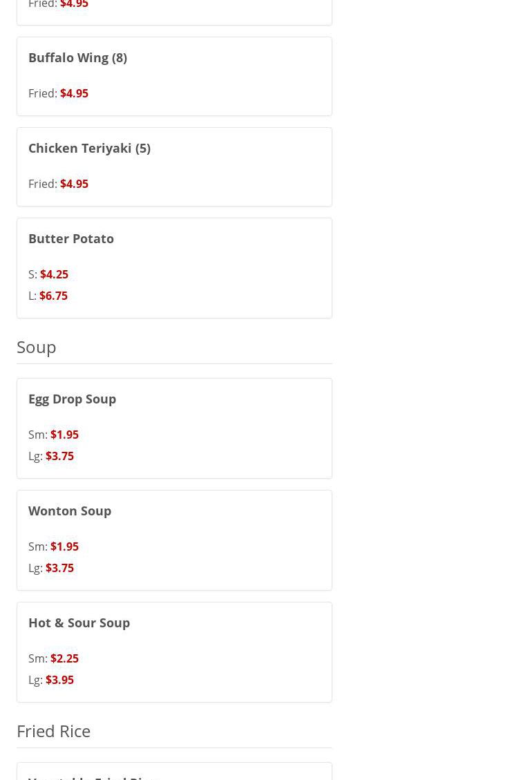532x780 pixels.
Task: Click Buffalo Wing's Fried $4.95 price
Action: [73, 93]
